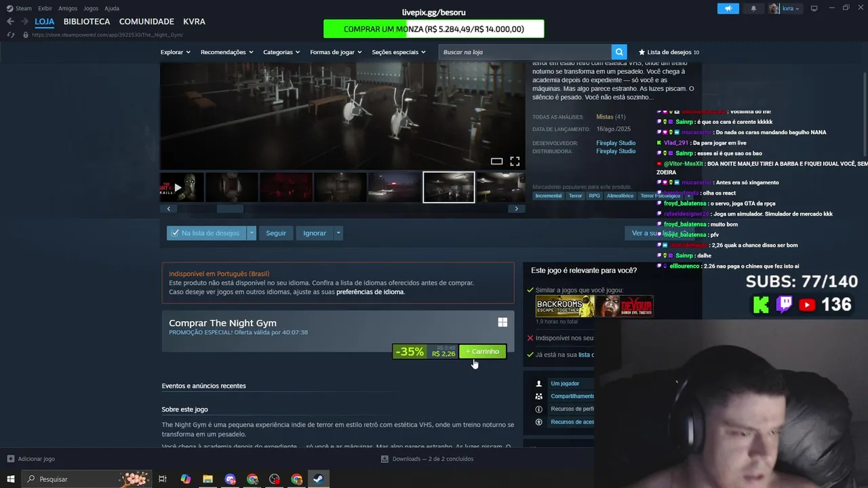Go forward with the navigation arrow
868x488 pixels.
tap(25, 22)
